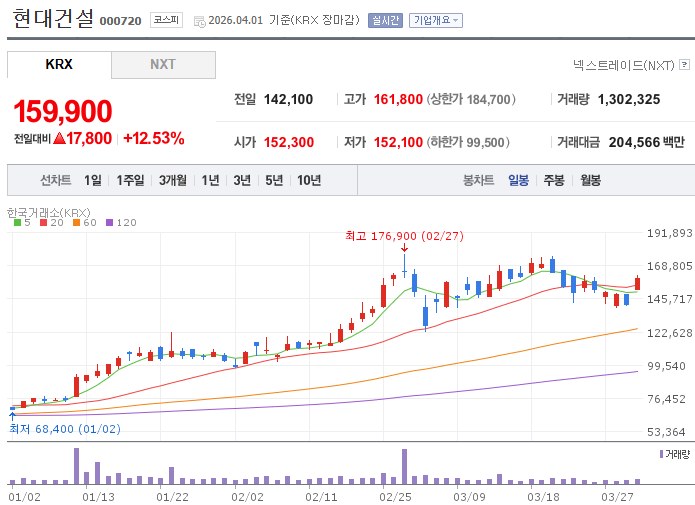
Task: Click the lower limit price 하한가 99,500
Action: click(x=468, y=142)
